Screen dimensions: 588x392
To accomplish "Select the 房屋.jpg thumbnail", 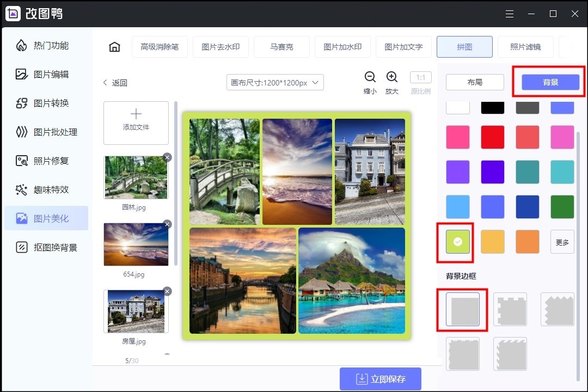I will [x=136, y=311].
